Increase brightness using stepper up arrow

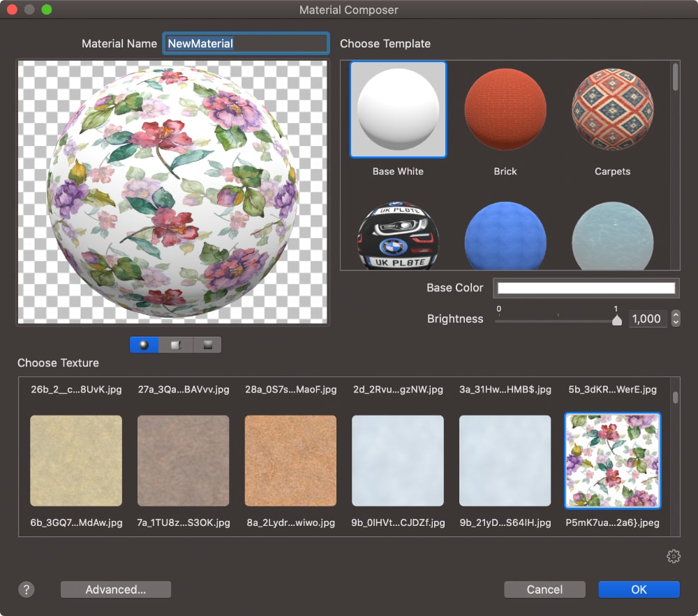675,315
